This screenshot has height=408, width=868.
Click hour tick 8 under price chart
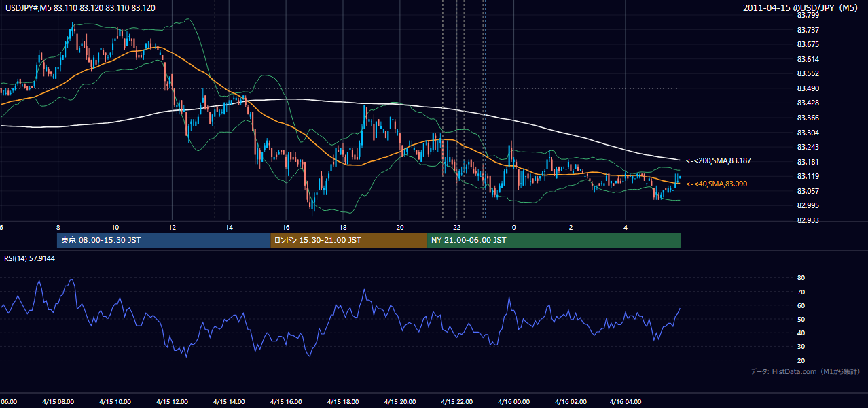[x=58, y=228]
